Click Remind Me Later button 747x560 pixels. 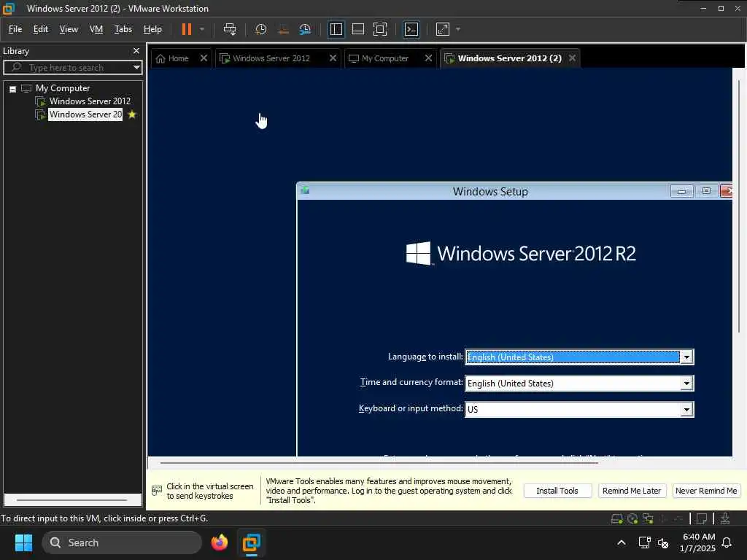632,491
